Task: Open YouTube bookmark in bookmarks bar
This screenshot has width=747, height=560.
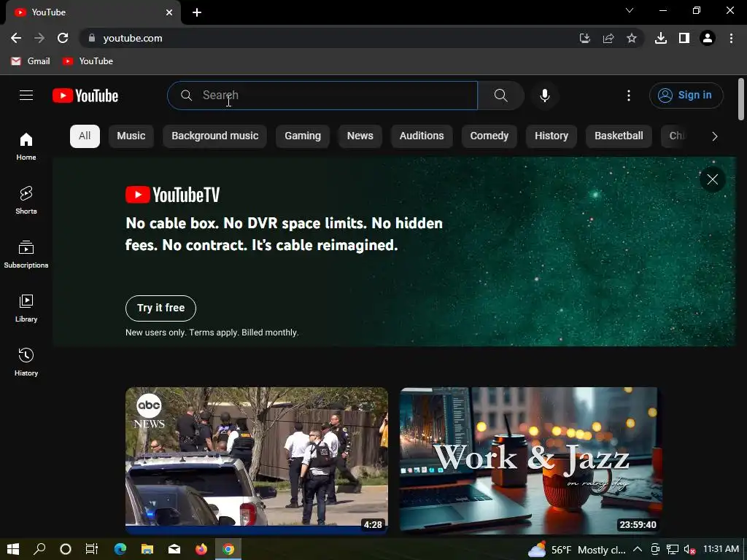Action: click(x=88, y=61)
